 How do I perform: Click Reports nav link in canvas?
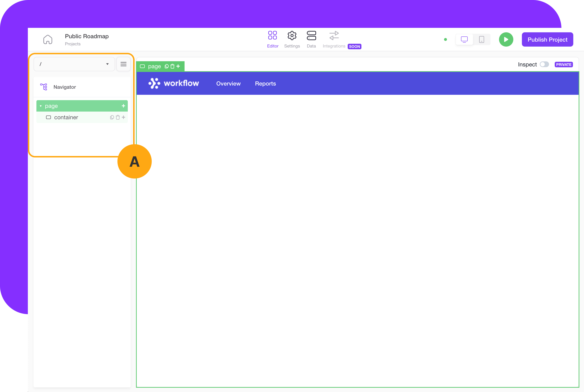[265, 84]
